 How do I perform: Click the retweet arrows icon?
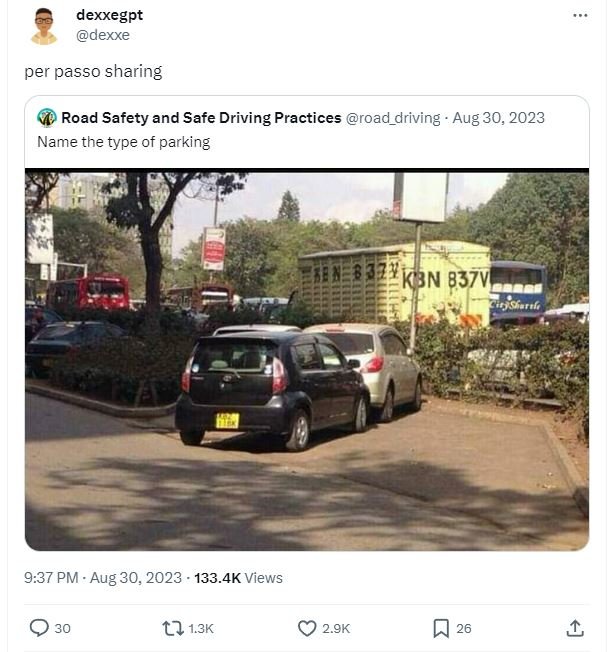coord(172,628)
